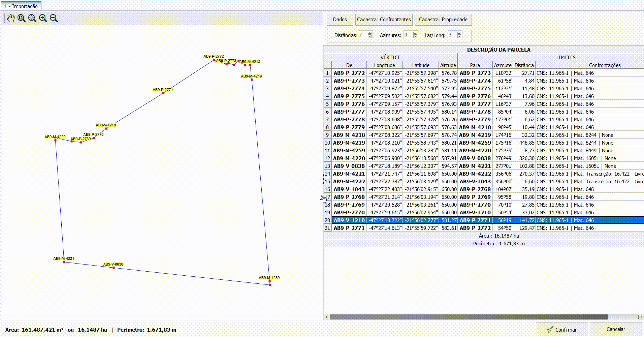Viewport: 644px width, 337px height.
Task: Select table row 9 vertex AB9-M-4218
Action: point(349,135)
